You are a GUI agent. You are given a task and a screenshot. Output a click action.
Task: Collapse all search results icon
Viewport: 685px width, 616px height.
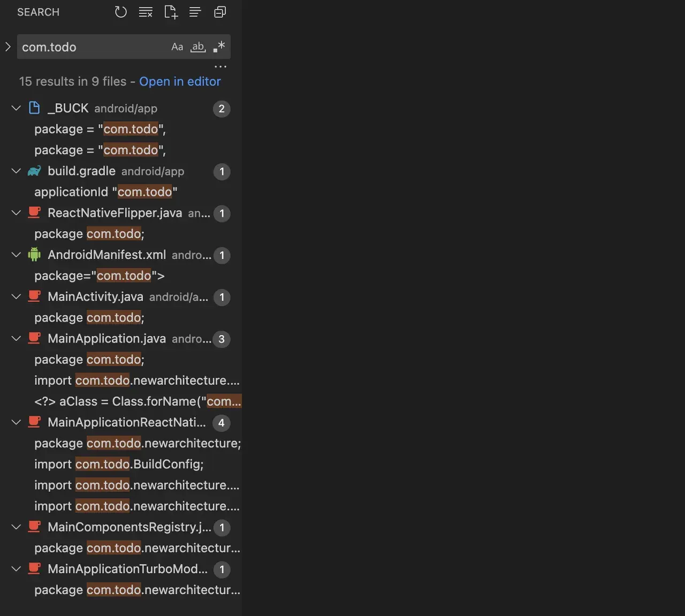click(x=220, y=12)
